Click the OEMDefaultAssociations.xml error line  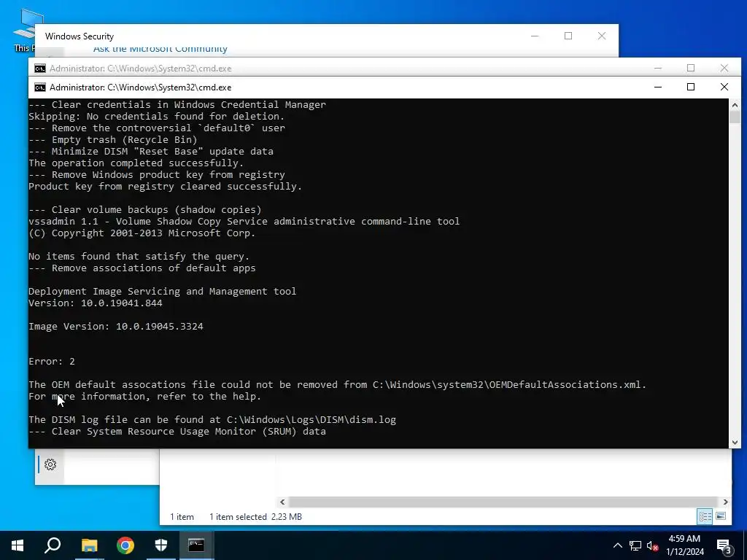[337, 385]
